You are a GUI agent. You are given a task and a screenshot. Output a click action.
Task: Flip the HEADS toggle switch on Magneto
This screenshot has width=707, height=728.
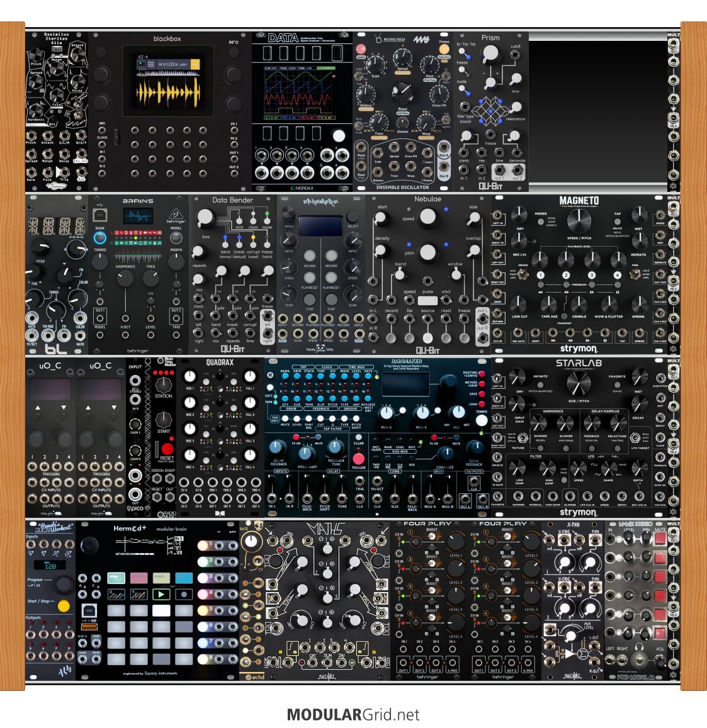[x=523, y=274]
